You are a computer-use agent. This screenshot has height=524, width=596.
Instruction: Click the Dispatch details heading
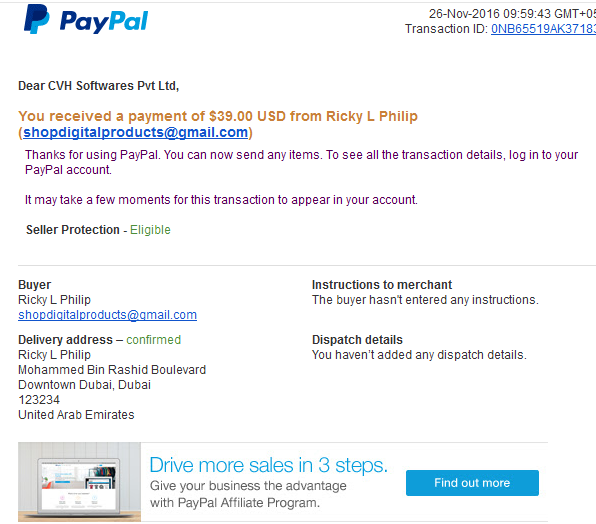357,340
